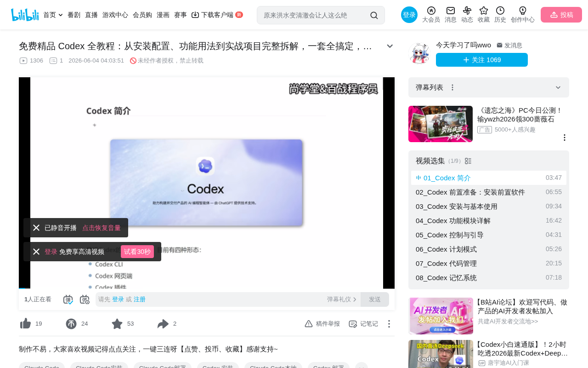Click the 稿件举报 warning icon
This screenshot has height=368, width=588.
coord(309,324)
